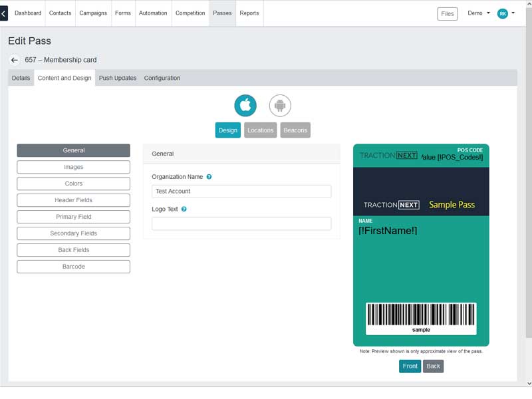
Task: Open the Colors settings section
Action: pyautogui.click(x=73, y=184)
